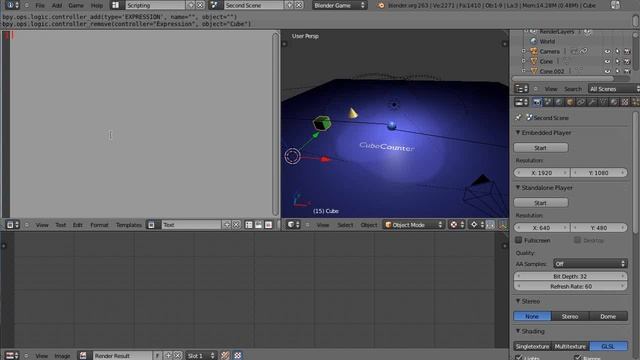This screenshot has height=360, width=640.
Task: Toggle visibility of the Camera object
Action: [x=608, y=51]
